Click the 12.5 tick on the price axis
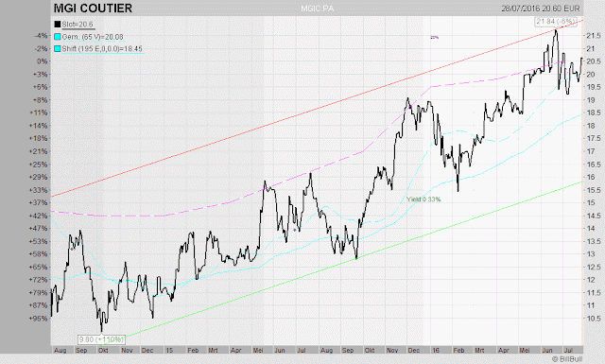The width and height of the screenshot is (605, 364). [594, 268]
